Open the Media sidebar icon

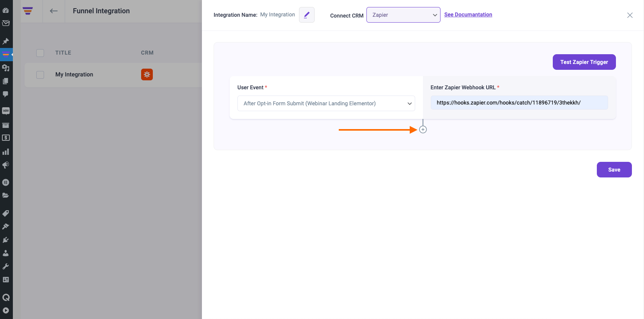[6, 68]
